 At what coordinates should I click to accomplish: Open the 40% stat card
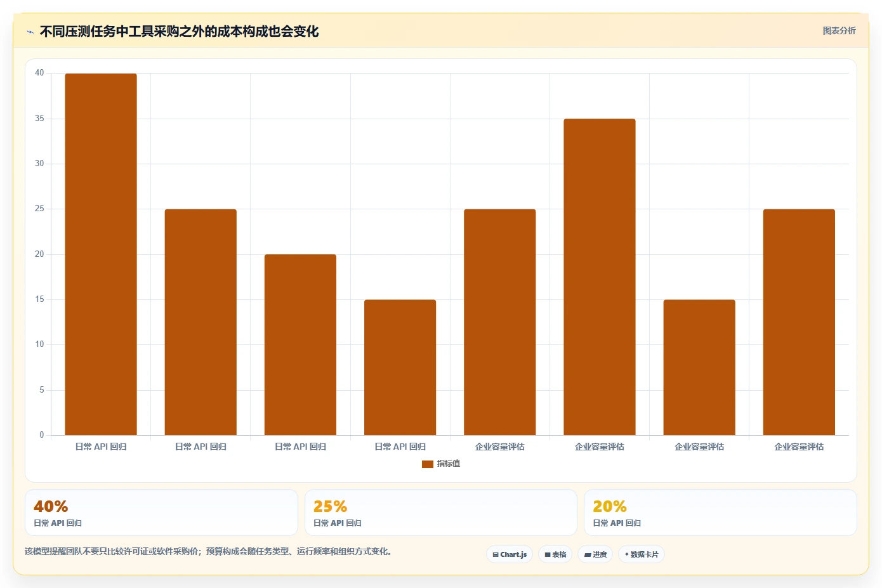point(161,513)
